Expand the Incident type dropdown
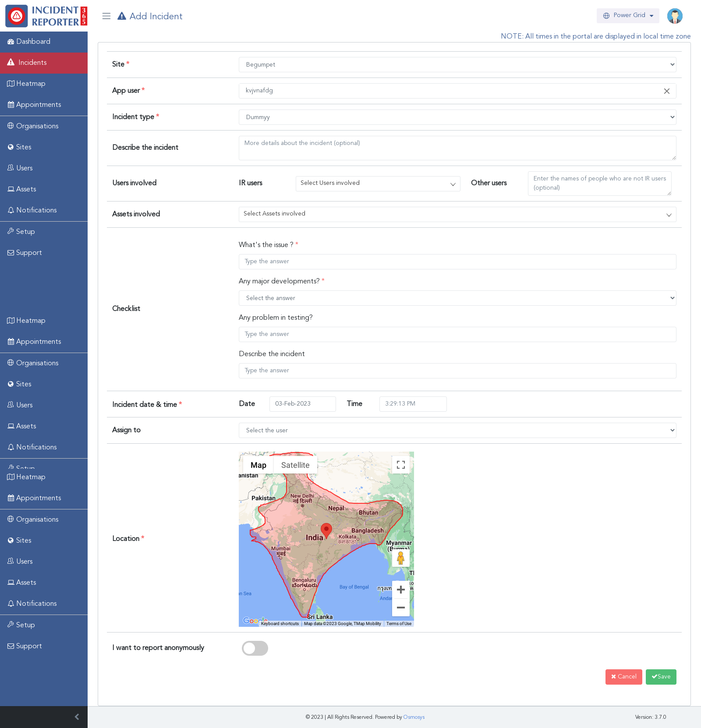Viewport: 701px width, 728px height. 457,117
